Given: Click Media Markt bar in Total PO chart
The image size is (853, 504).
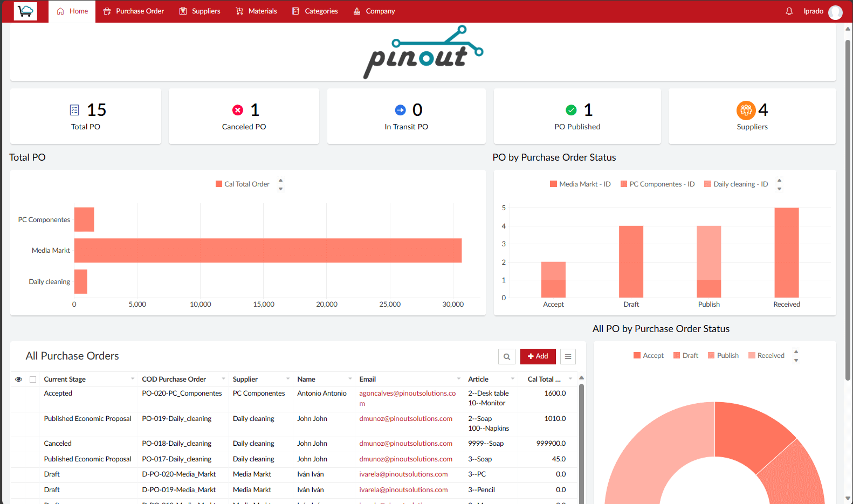Looking at the screenshot, I should click(268, 251).
